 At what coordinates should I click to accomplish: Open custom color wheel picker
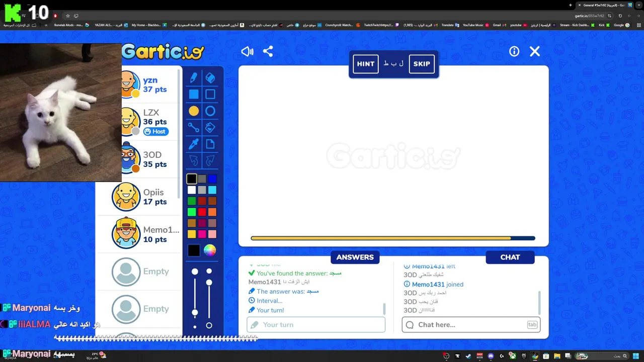[x=210, y=250]
